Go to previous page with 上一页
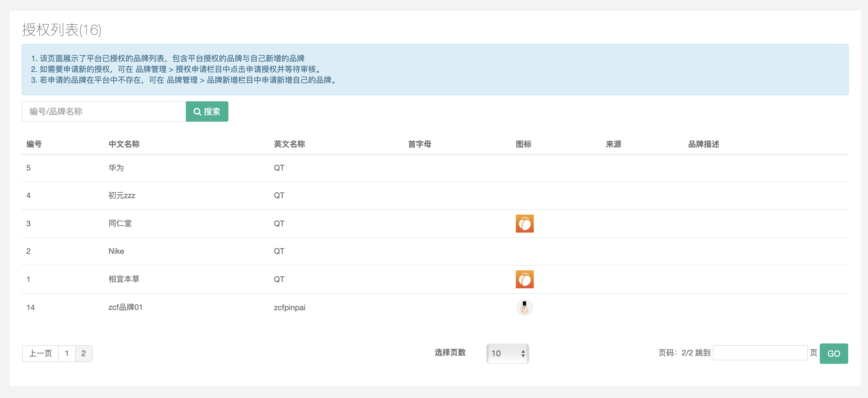 tap(40, 353)
